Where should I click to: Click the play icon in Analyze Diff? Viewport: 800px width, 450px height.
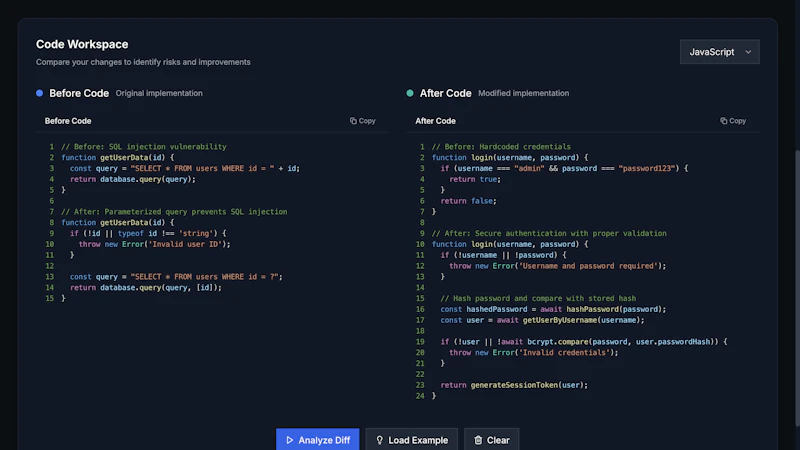click(x=290, y=440)
